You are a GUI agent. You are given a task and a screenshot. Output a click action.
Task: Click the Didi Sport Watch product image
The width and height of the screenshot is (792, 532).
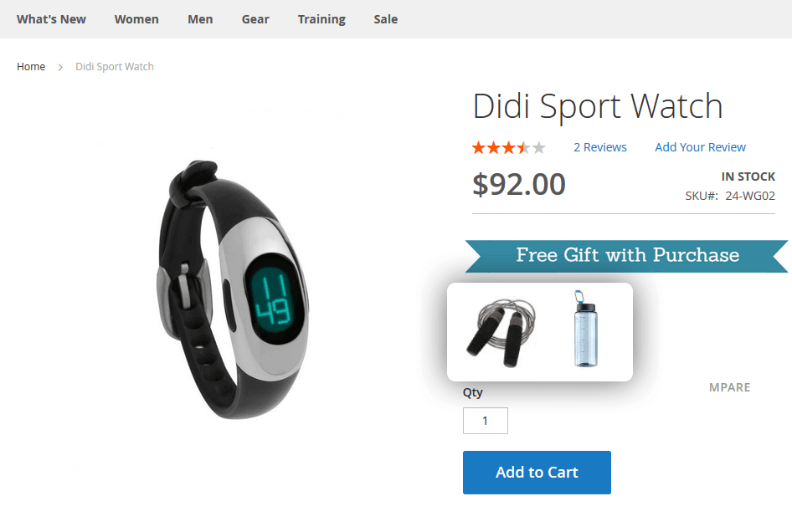[x=233, y=289]
